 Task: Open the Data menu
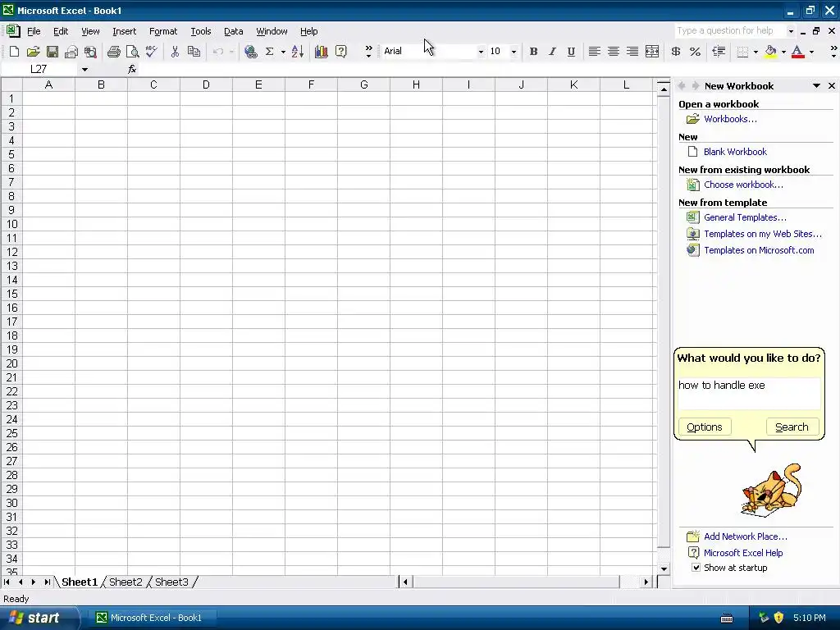pyautogui.click(x=234, y=31)
